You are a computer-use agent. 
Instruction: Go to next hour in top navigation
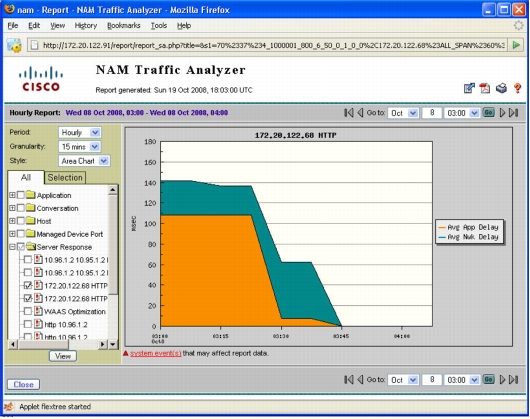[x=502, y=113]
